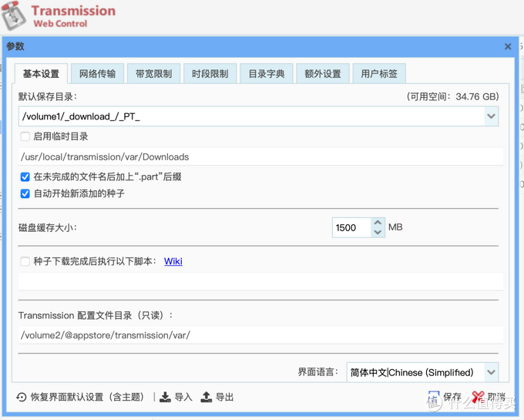The height and width of the screenshot is (420, 524).
Task: Click 恢复界面默认设置（含主题） button
Action: [80, 397]
